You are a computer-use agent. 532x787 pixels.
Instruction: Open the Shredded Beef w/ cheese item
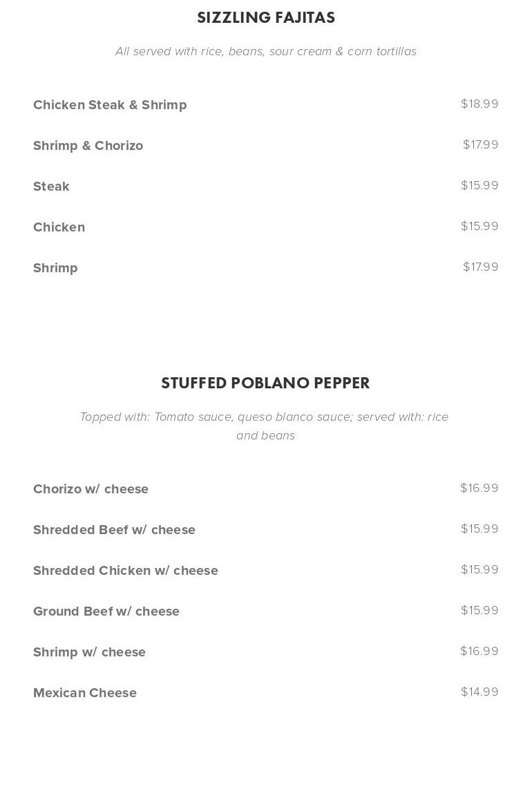[114, 530]
